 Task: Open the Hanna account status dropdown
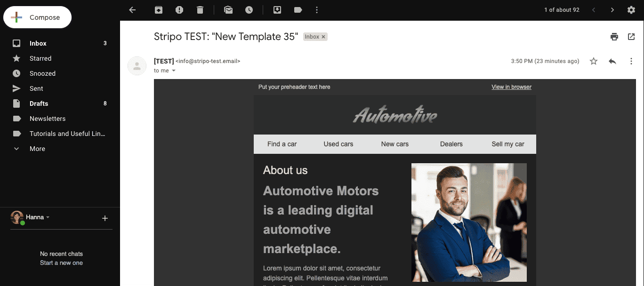(48, 217)
